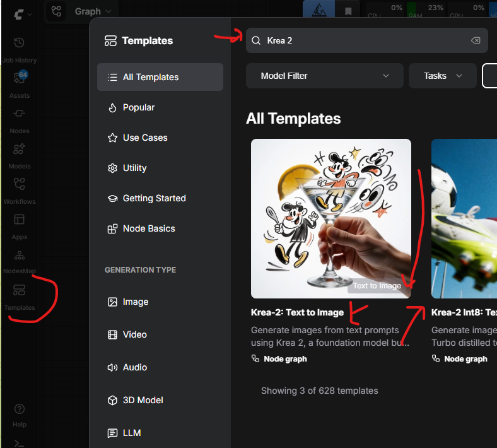Focus the Krea 2 search field

click(366, 40)
